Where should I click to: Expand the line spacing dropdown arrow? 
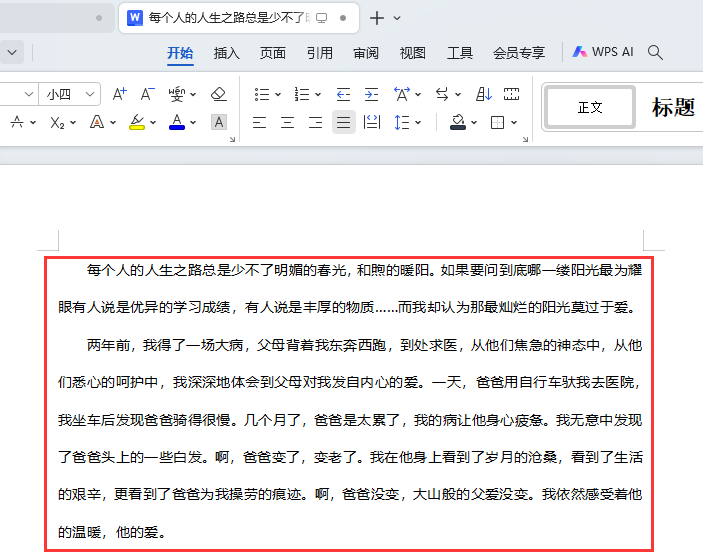click(418, 122)
